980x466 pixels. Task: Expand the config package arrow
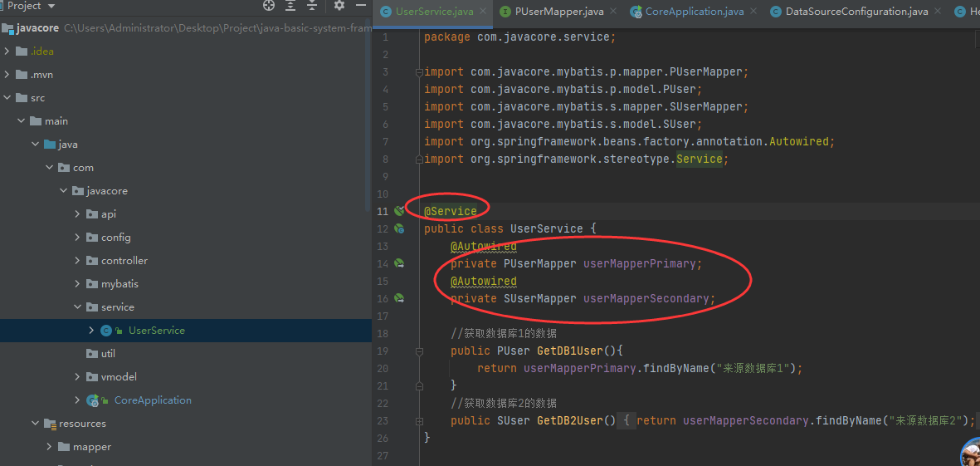77,238
